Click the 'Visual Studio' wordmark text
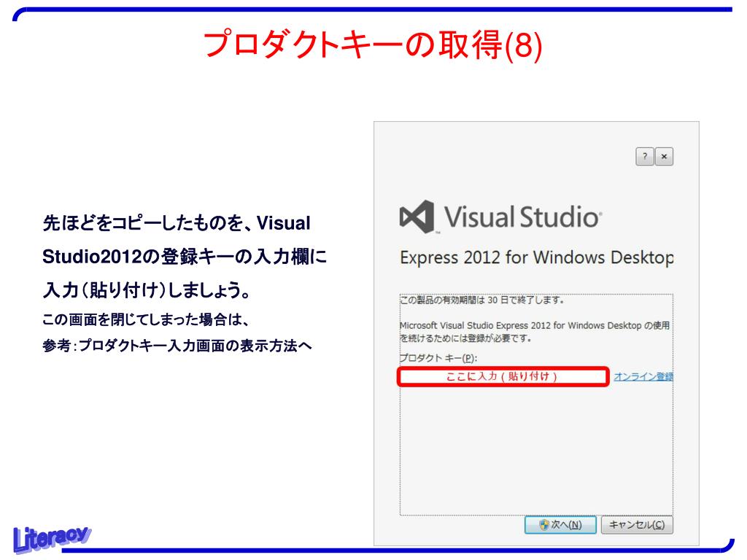 [x=523, y=217]
